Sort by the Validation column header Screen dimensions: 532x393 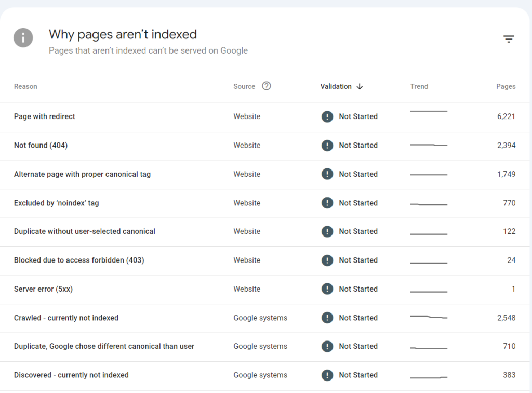[336, 86]
